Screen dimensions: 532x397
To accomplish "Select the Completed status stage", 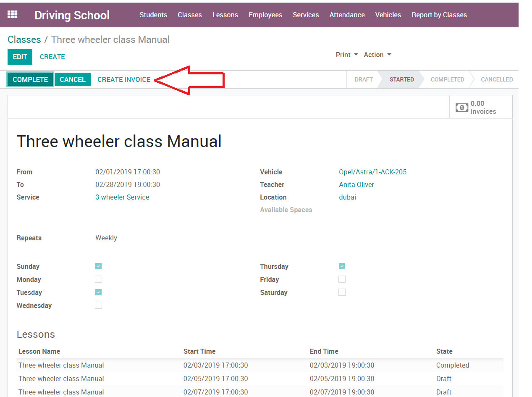I will point(447,79).
